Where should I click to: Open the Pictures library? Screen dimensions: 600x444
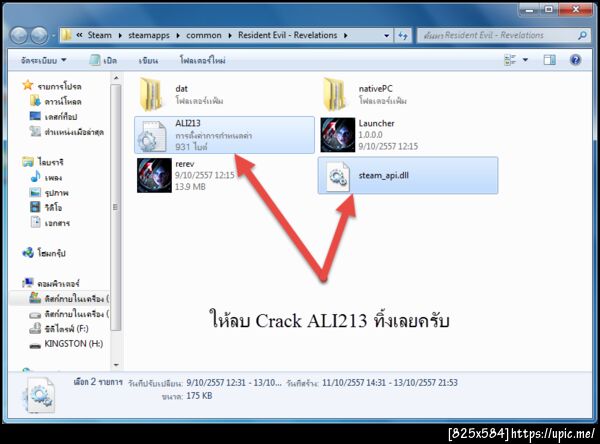(x=49, y=193)
